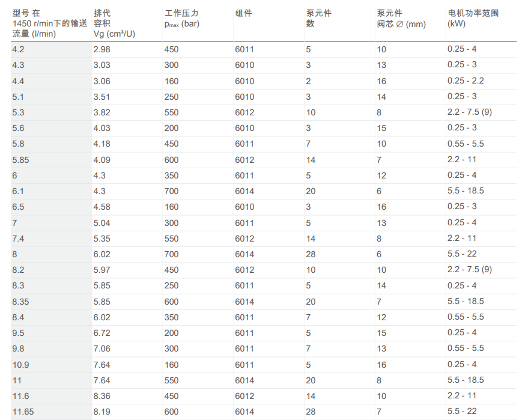Click displacement value 3.51
The width and height of the screenshot is (522, 420).
point(102,97)
